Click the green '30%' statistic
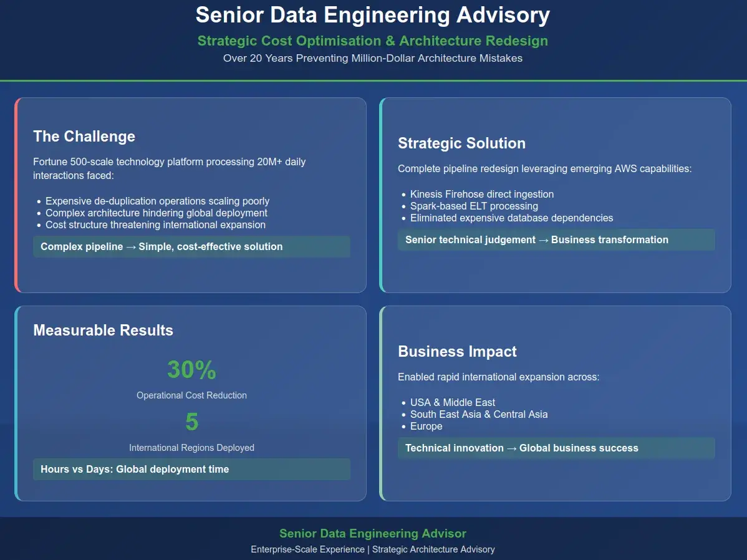747x560 pixels. pyautogui.click(x=191, y=370)
